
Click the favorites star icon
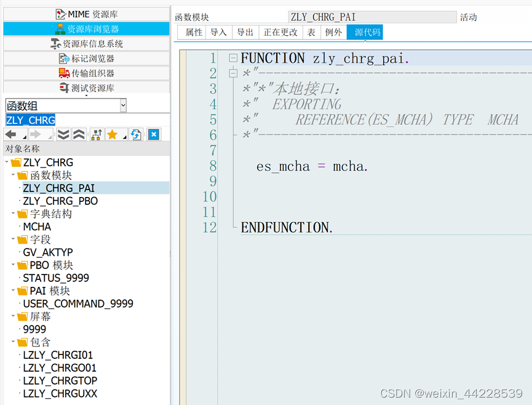pyautogui.click(x=113, y=135)
